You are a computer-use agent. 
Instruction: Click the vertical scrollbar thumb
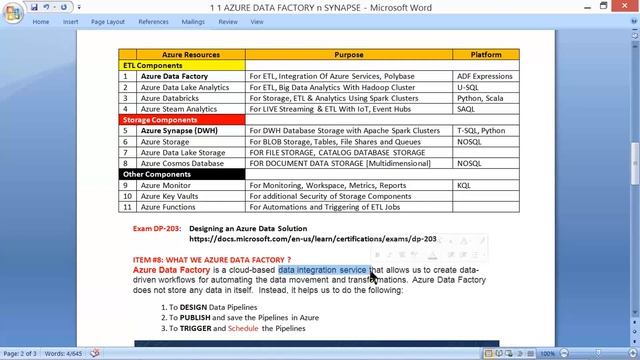click(635, 163)
